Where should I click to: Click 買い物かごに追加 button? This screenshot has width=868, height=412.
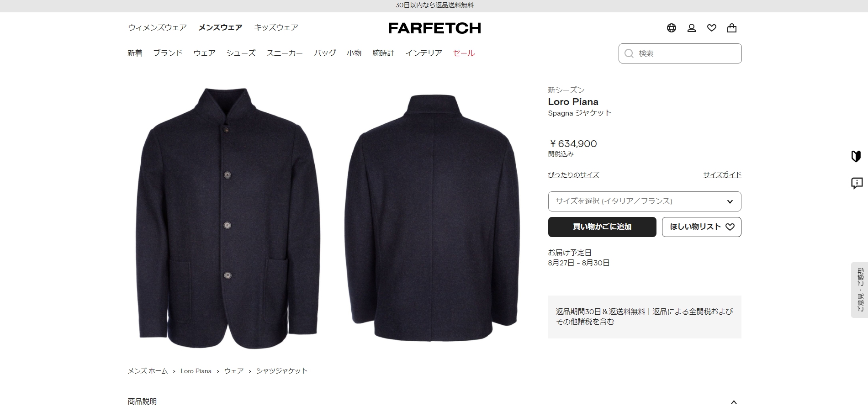click(602, 227)
